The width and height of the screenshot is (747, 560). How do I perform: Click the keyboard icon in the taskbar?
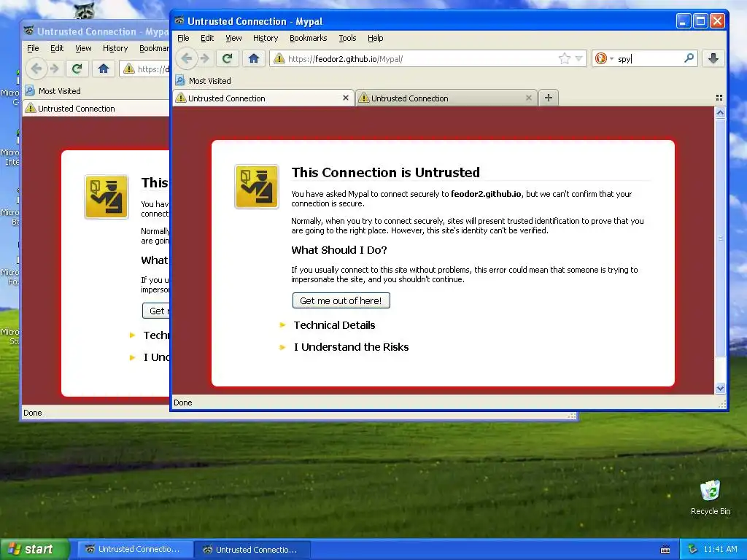[x=665, y=550]
